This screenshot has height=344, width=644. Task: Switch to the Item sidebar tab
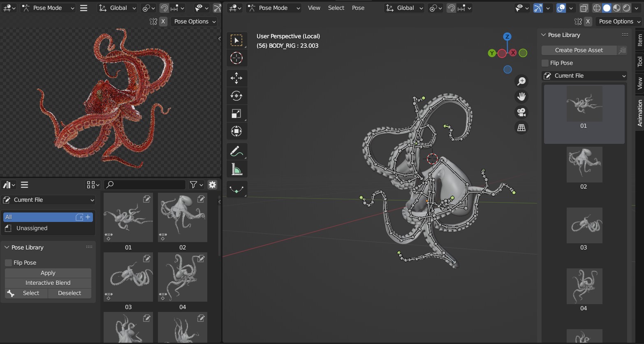(639, 40)
